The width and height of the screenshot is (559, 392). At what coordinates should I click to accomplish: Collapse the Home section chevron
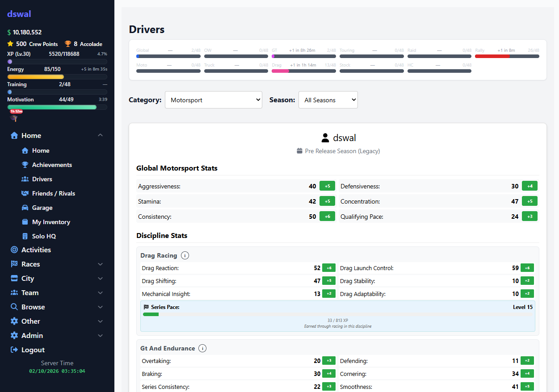tap(100, 135)
